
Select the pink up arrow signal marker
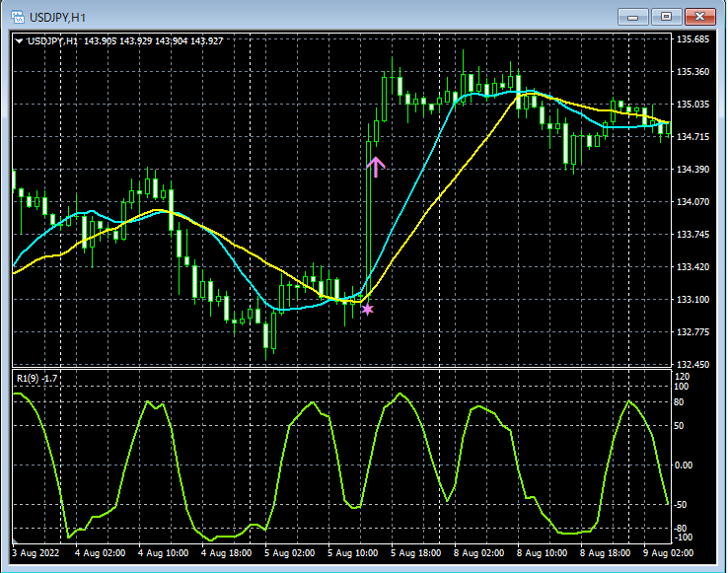click(376, 167)
